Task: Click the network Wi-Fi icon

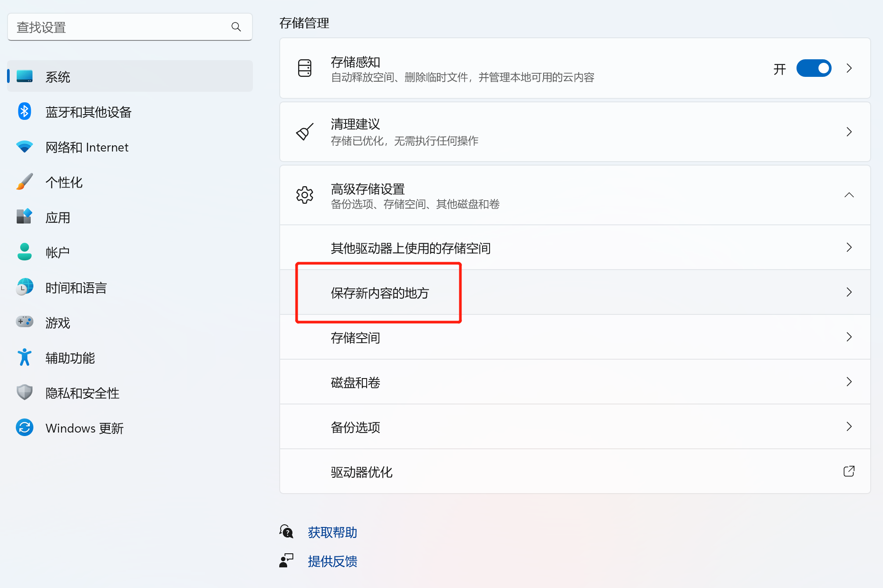Action: tap(25, 147)
